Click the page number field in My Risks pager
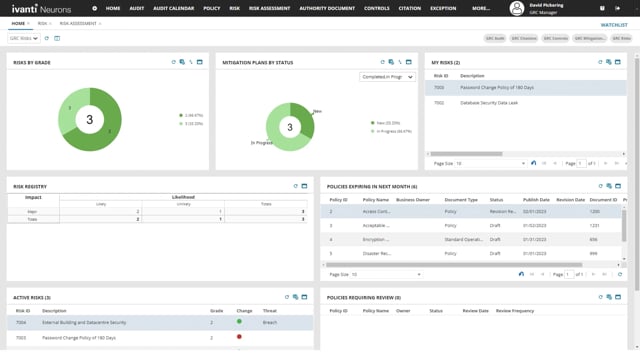 coord(581,163)
